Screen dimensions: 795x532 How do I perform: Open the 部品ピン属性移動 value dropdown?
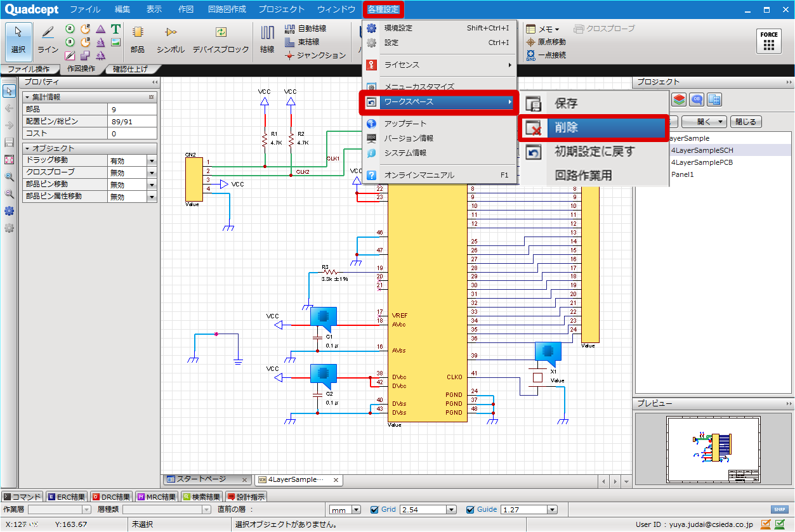[x=152, y=197]
